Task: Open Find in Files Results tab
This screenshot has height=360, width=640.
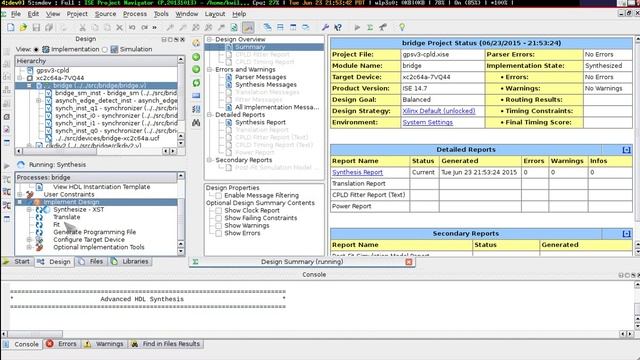Action: pos(166,344)
